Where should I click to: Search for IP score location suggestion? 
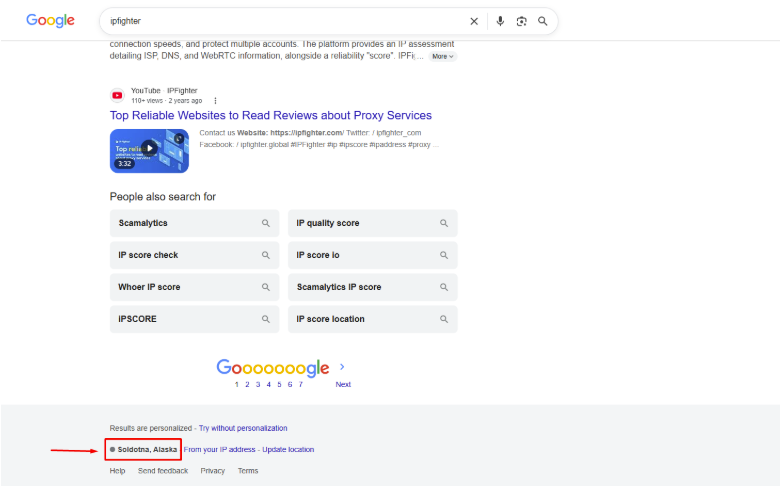(x=373, y=319)
